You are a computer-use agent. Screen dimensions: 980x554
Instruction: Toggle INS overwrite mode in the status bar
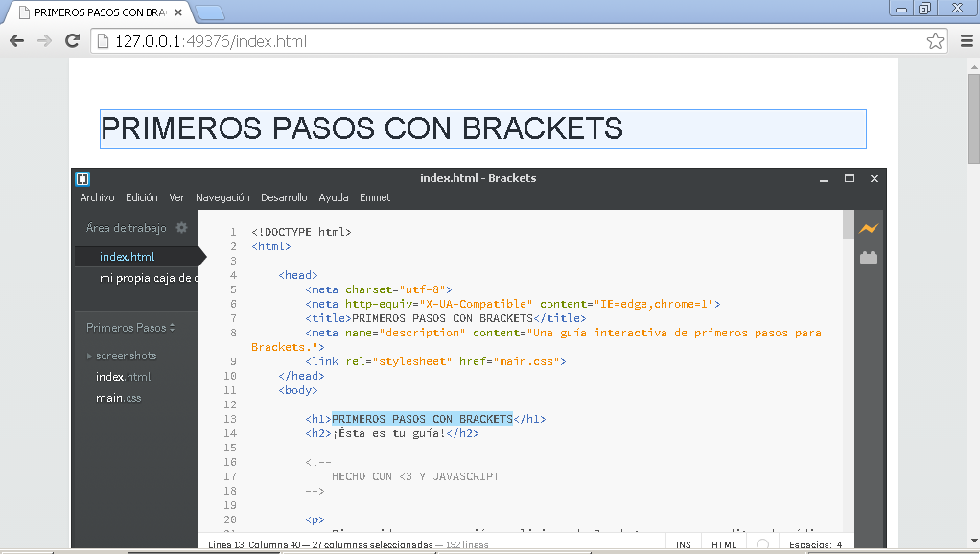click(683, 542)
